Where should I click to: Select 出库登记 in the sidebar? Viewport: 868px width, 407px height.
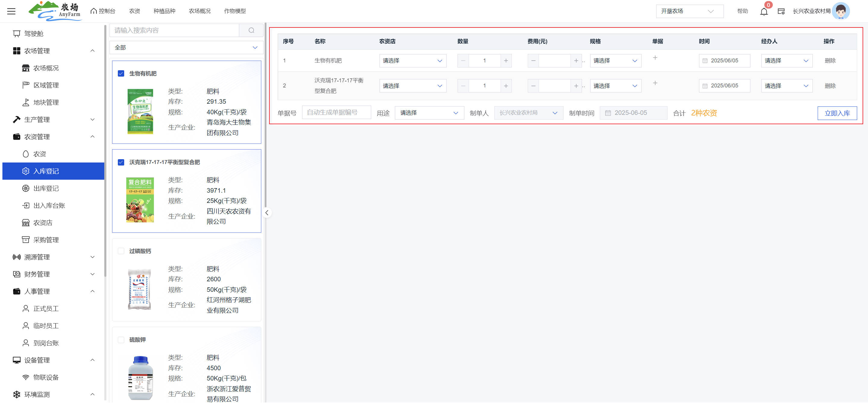point(46,188)
